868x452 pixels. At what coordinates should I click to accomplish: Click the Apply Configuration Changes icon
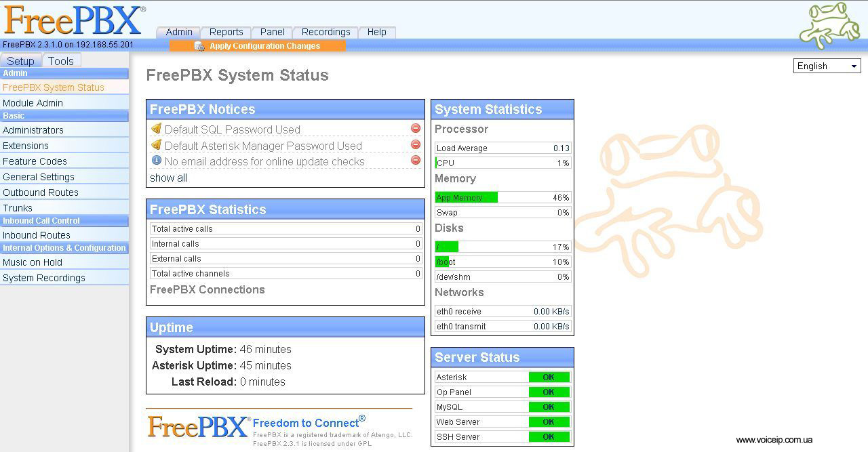tap(199, 46)
